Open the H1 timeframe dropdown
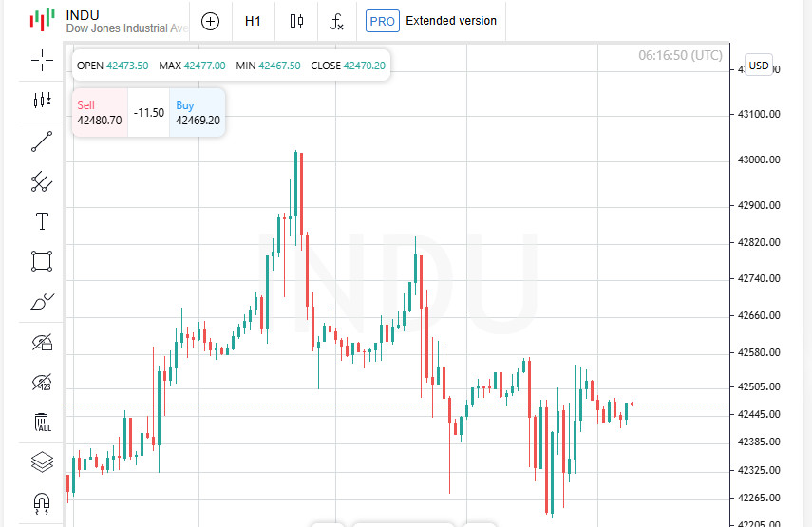Viewport: 812px width, 527px height. (253, 21)
